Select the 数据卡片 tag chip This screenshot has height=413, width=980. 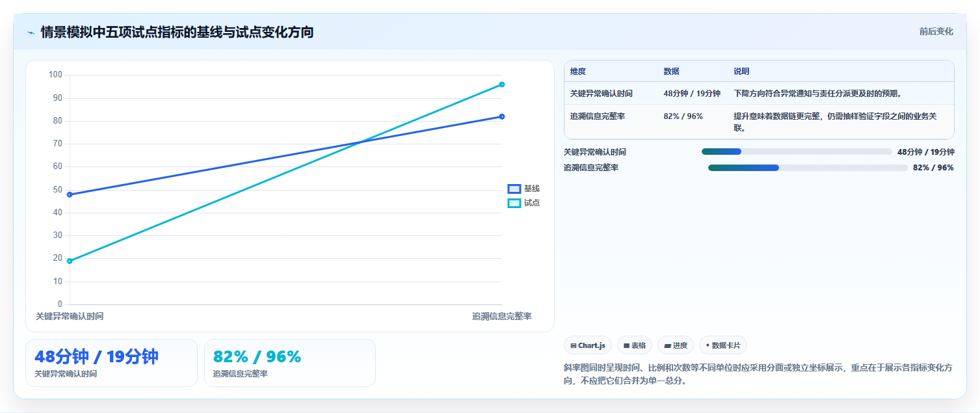[x=723, y=345]
